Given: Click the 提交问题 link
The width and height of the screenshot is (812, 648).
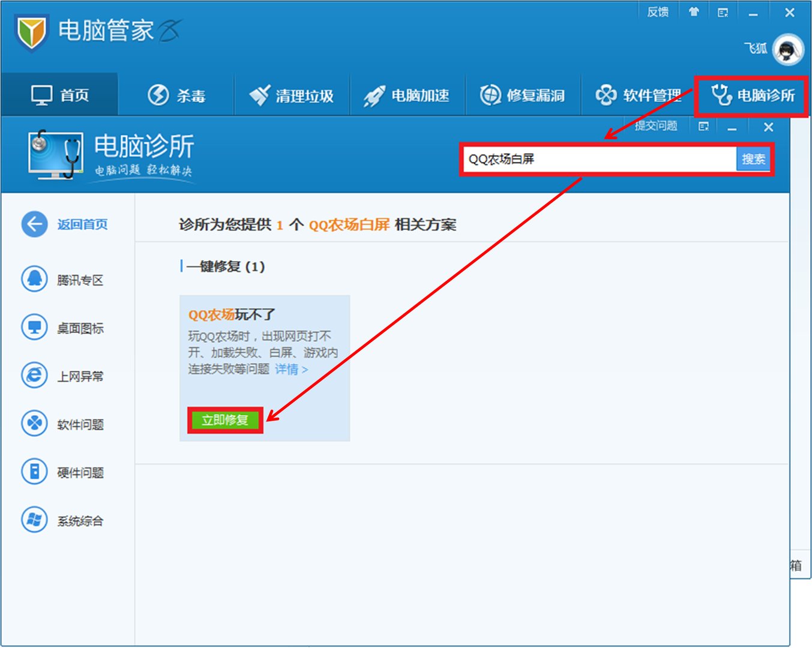Looking at the screenshot, I should click(x=656, y=125).
